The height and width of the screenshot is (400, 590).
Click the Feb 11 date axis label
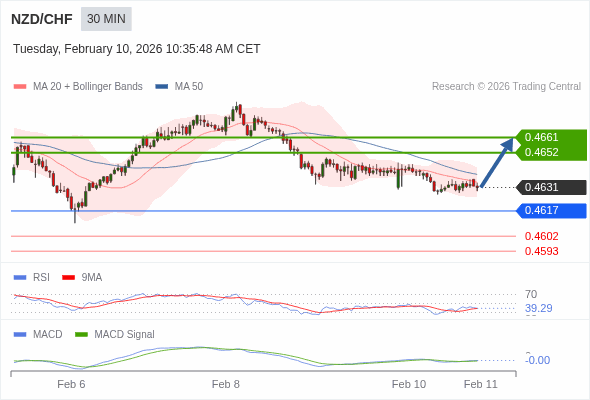tap(481, 384)
